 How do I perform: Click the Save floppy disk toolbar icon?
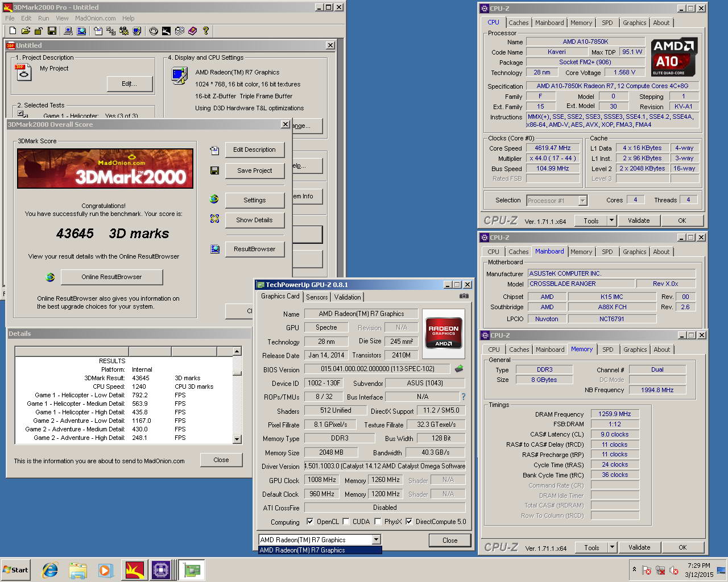click(x=52, y=31)
